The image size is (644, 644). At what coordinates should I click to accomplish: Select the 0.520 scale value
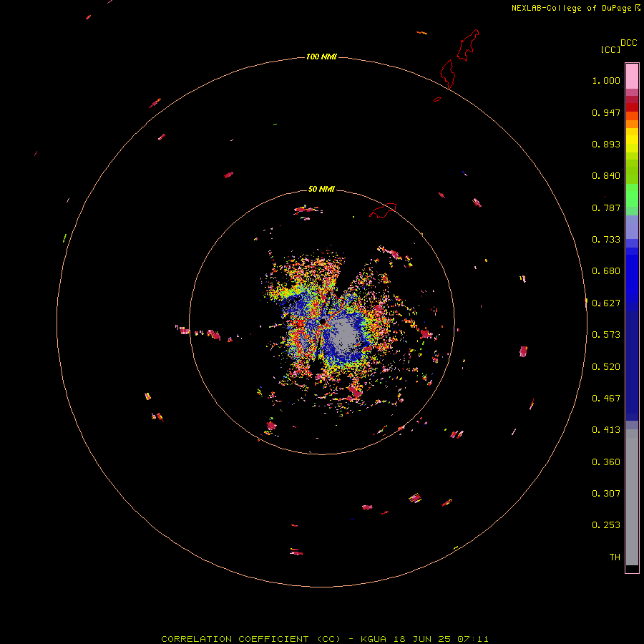pyautogui.click(x=606, y=367)
